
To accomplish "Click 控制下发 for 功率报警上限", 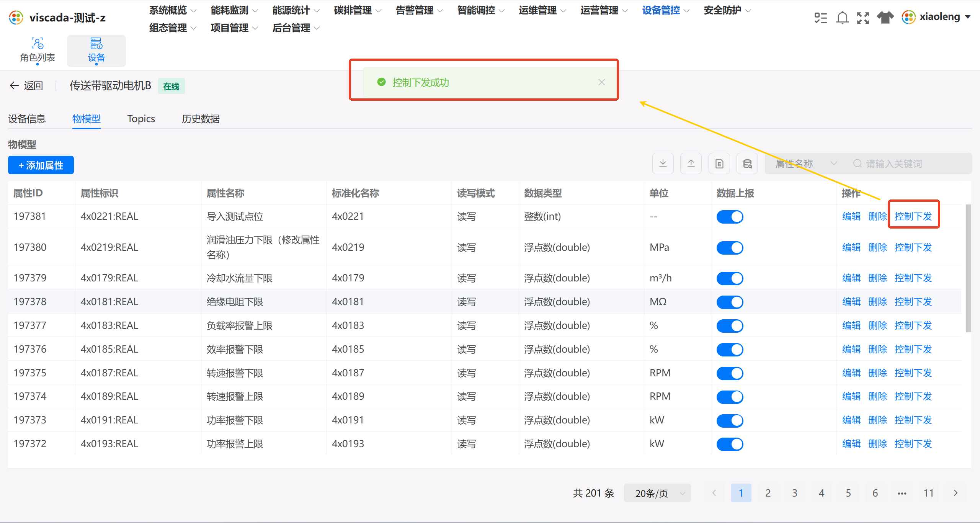I will pos(913,444).
